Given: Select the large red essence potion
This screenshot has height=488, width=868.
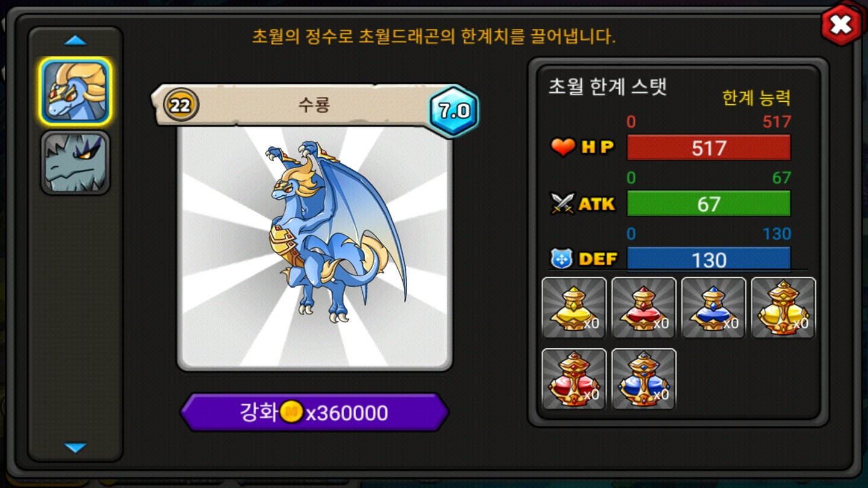Looking at the screenshot, I should tap(574, 380).
